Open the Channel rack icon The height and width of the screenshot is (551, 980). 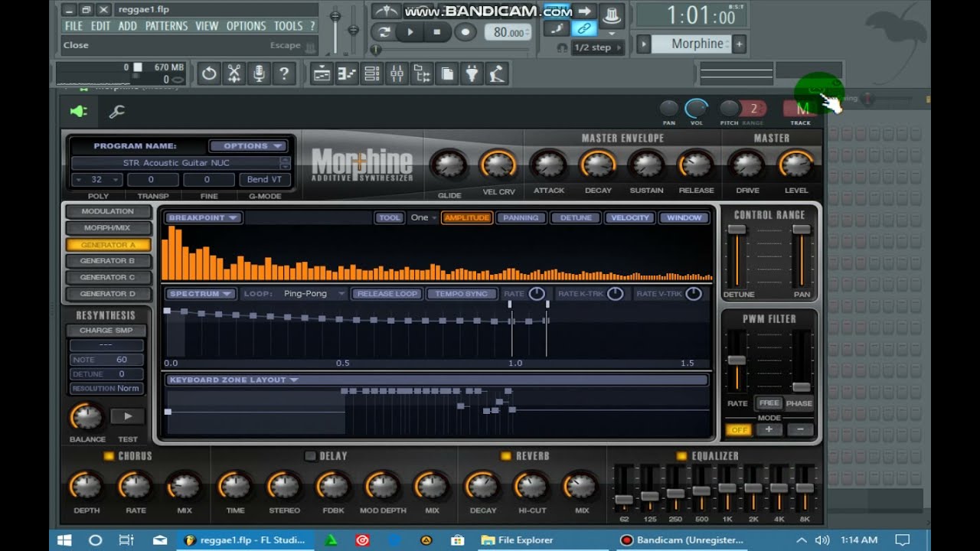372,73
